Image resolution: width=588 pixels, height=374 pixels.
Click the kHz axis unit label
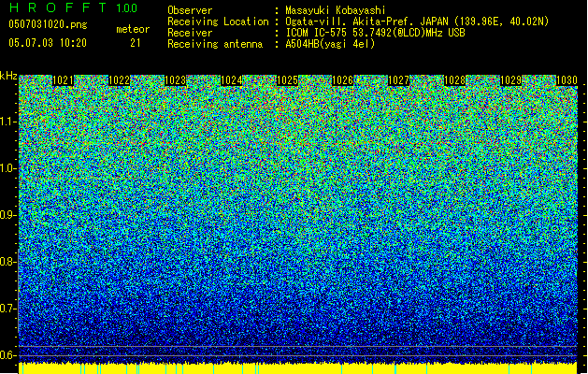[x=8, y=76]
